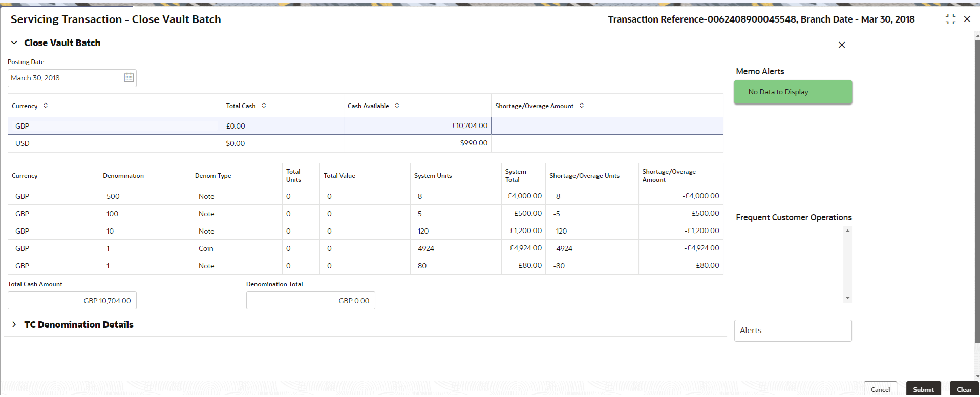Click the Total Cash Amount field
Screen dimensions: 980x397
[72, 301]
